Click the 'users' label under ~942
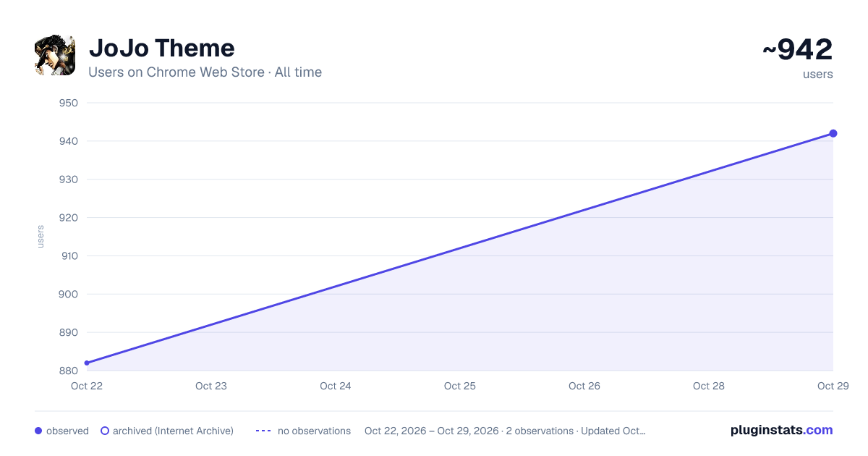This screenshot has height=456, width=868. [x=818, y=74]
